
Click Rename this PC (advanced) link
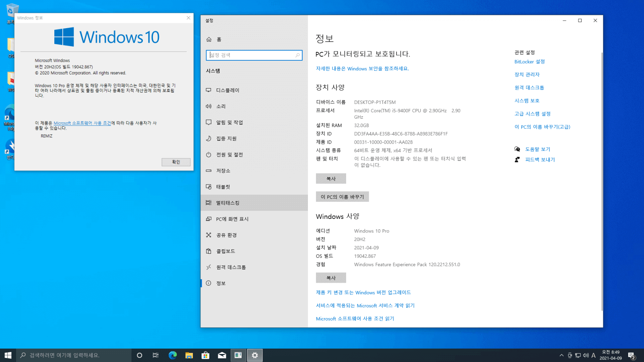pos(542,127)
